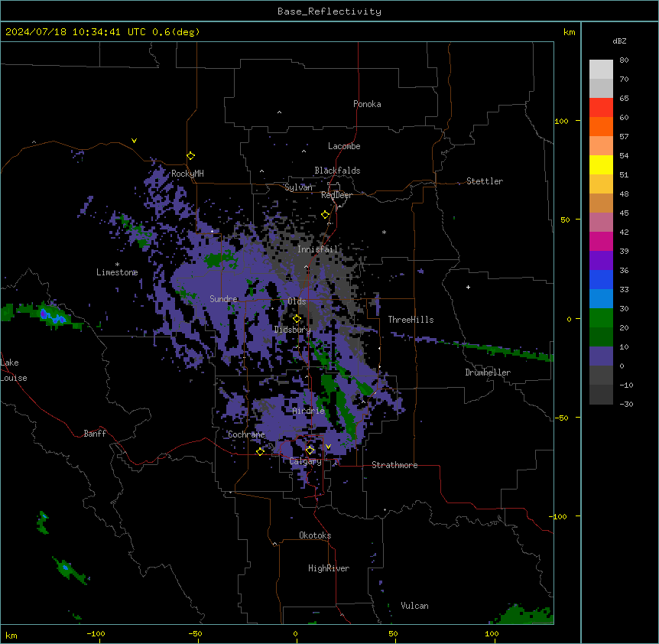Click the white plus marker west of Drumheller
Image resolution: width=659 pixels, height=644 pixels.
pos(468,287)
